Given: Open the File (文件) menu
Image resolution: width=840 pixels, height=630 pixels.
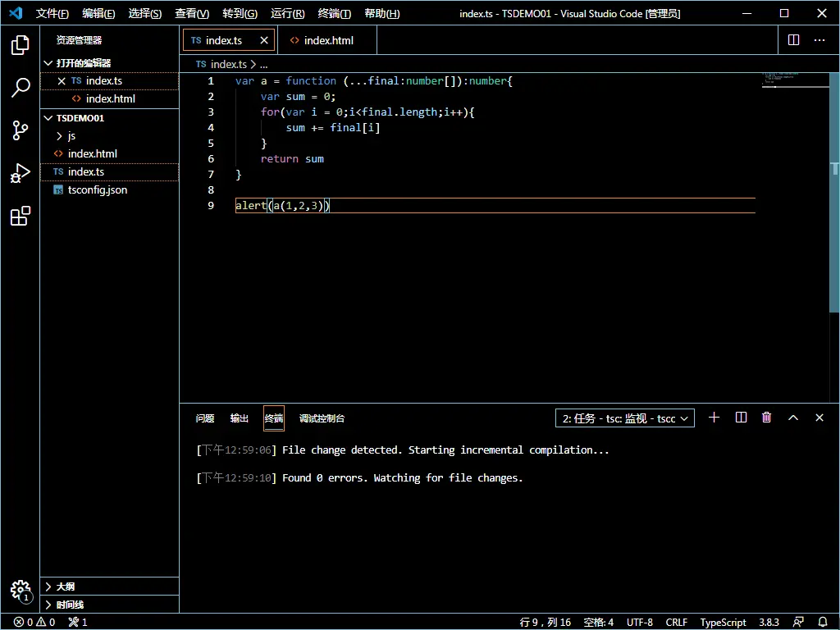Looking at the screenshot, I should point(52,13).
